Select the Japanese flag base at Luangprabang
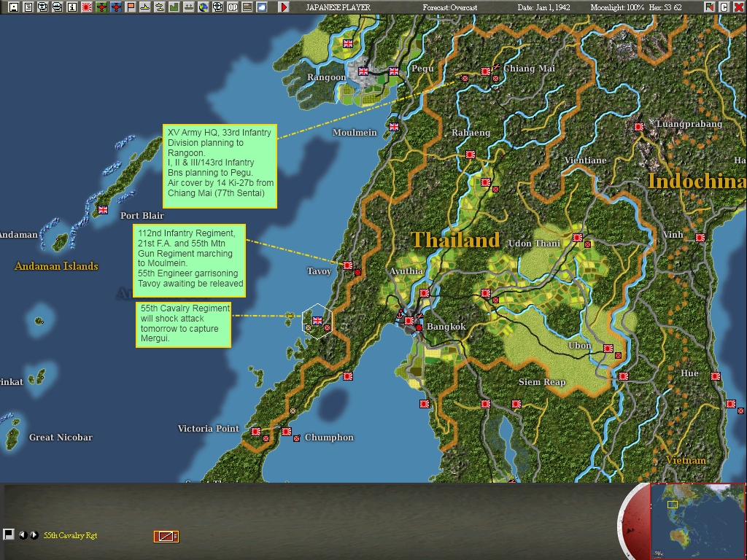This screenshot has width=747, height=560. (639, 127)
